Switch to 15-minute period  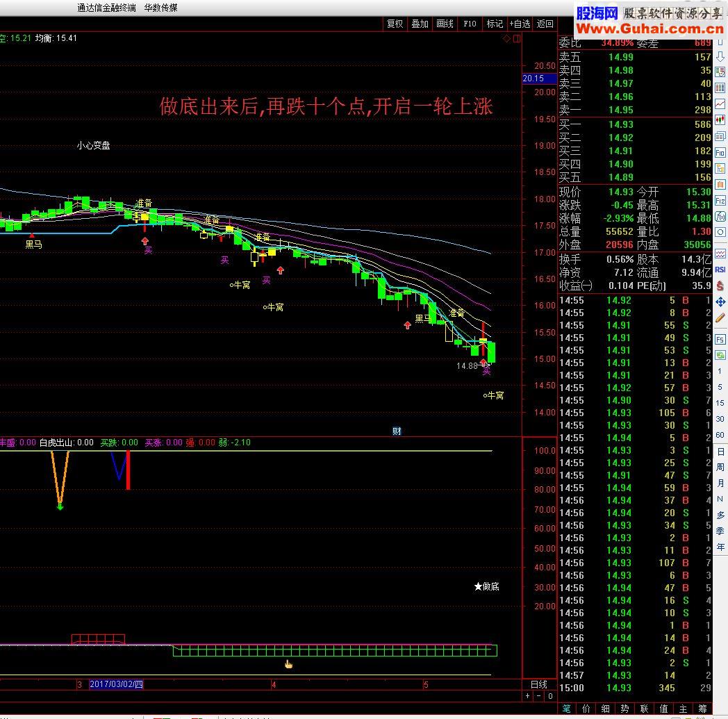(x=720, y=402)
